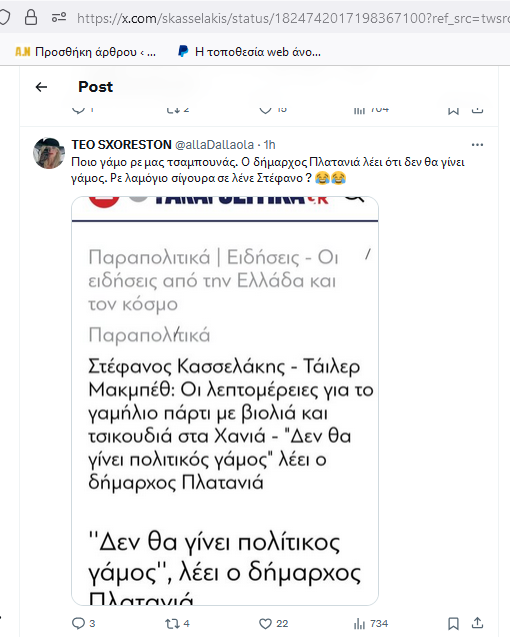This screenshot has height=637, width=510.
Task: Click the shield tracking protection icon
Action: click(x=4, y=17)
